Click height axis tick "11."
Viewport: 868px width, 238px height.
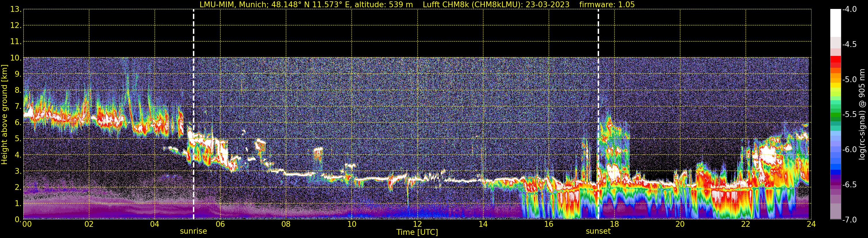pyautogui.click(x=16, y=41)
